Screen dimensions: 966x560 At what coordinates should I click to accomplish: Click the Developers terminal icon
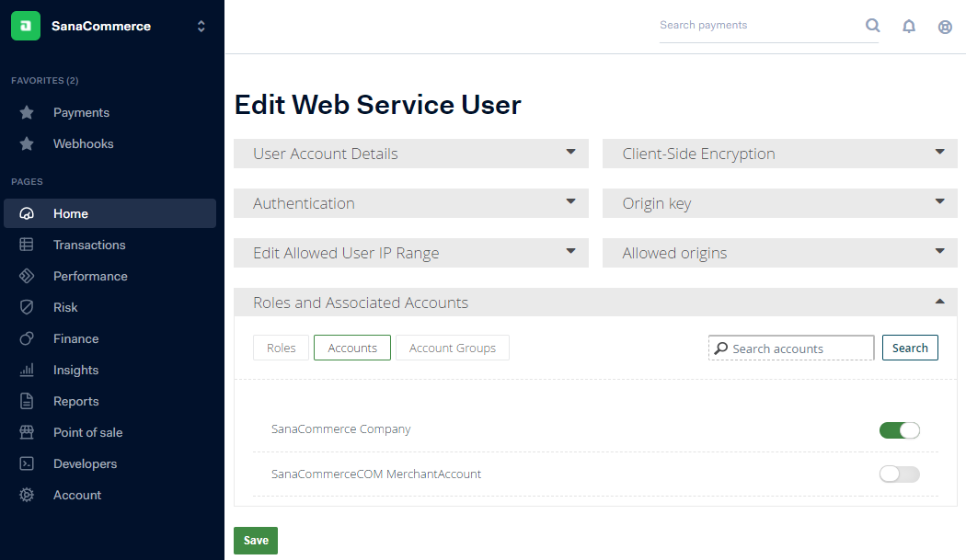[27, 463]
